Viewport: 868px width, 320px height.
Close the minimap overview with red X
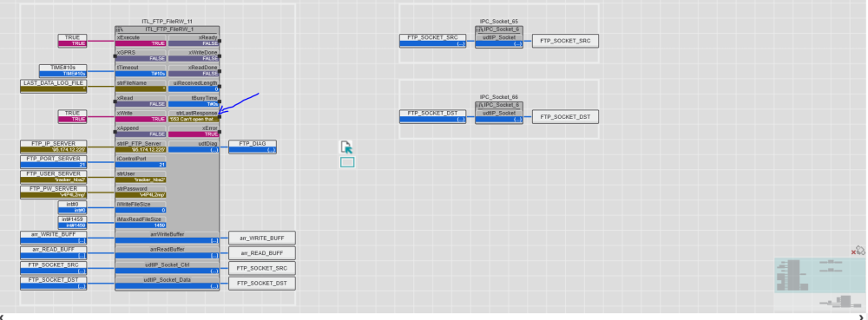[853, 252]
